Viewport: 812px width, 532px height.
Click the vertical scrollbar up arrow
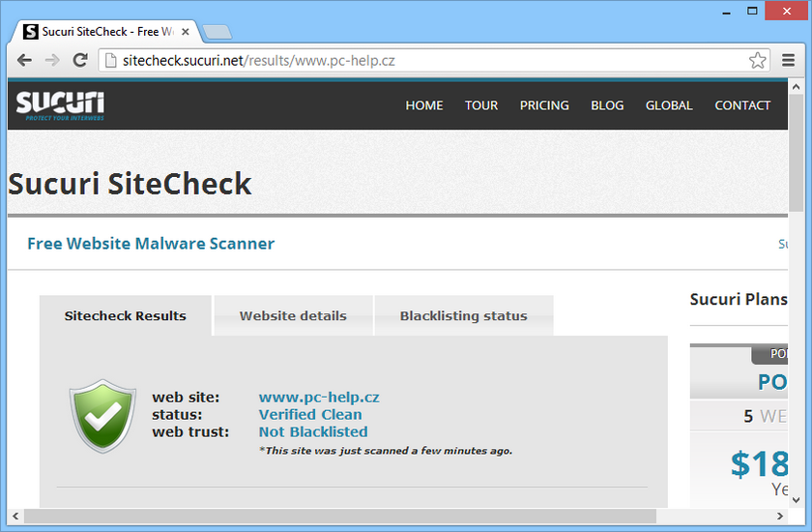click(796, 86)
